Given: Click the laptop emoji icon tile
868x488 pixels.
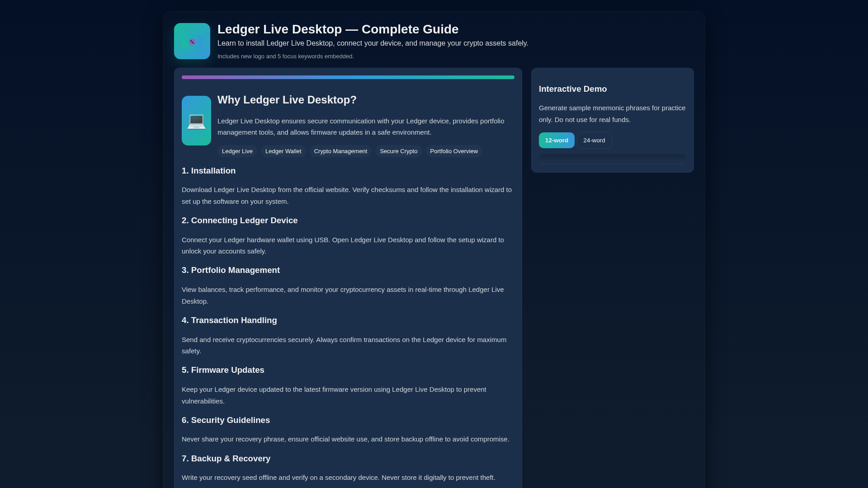Looking at the screenshot, I should tap(196, 121).
